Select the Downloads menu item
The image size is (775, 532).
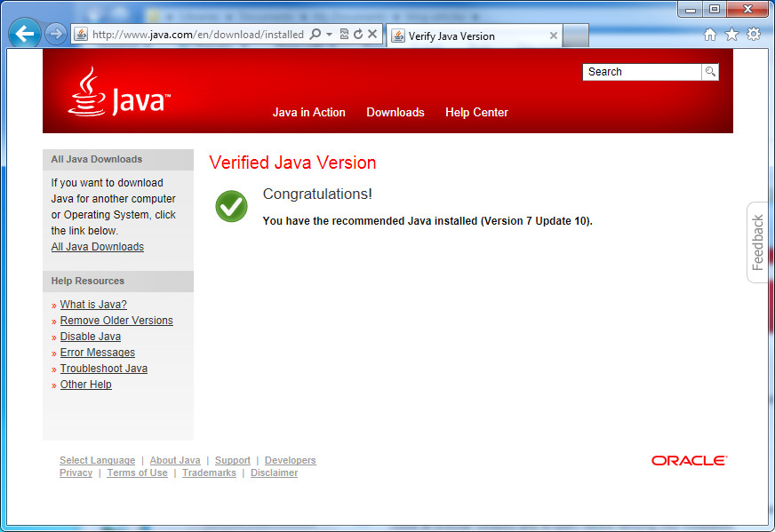[395, 112]
